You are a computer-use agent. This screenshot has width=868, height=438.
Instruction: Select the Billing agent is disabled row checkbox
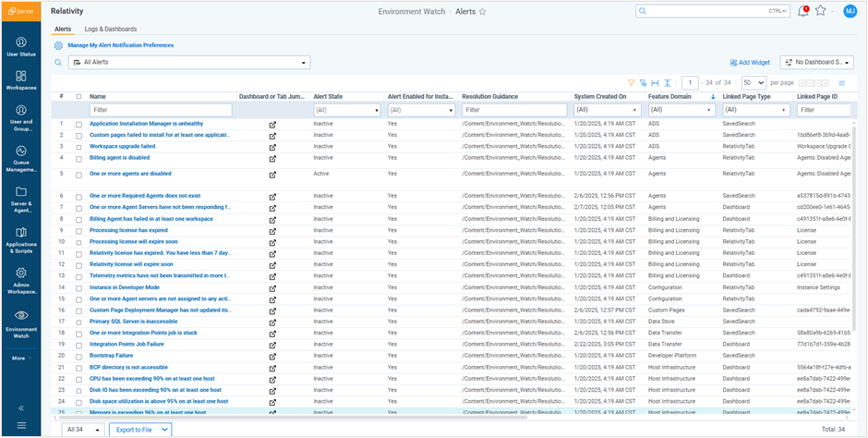tap(78, 158)
